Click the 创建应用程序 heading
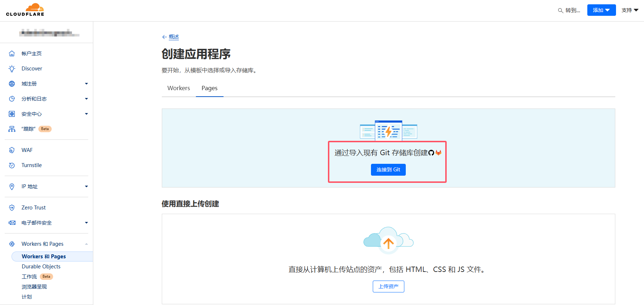Screen dimensions: 644x305 click(x=196, y=54)
